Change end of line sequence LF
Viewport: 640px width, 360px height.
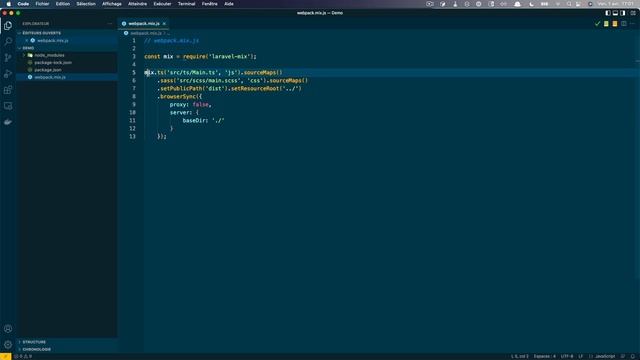click(581, 356)
